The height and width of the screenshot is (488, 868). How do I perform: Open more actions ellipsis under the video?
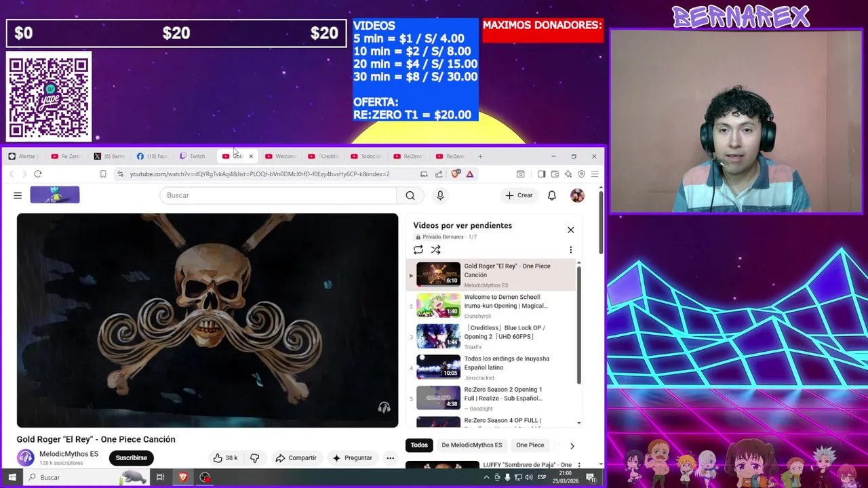[x=390, y=458]
